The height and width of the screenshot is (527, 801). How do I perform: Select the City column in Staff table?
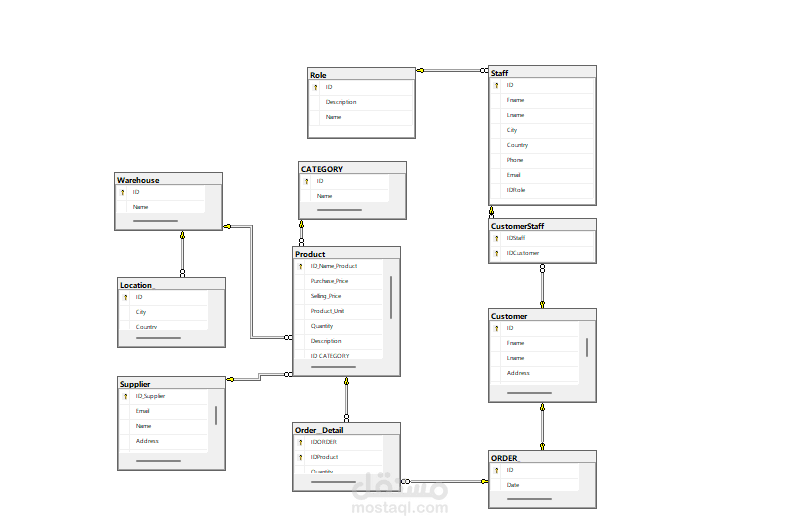pos(542,130)
